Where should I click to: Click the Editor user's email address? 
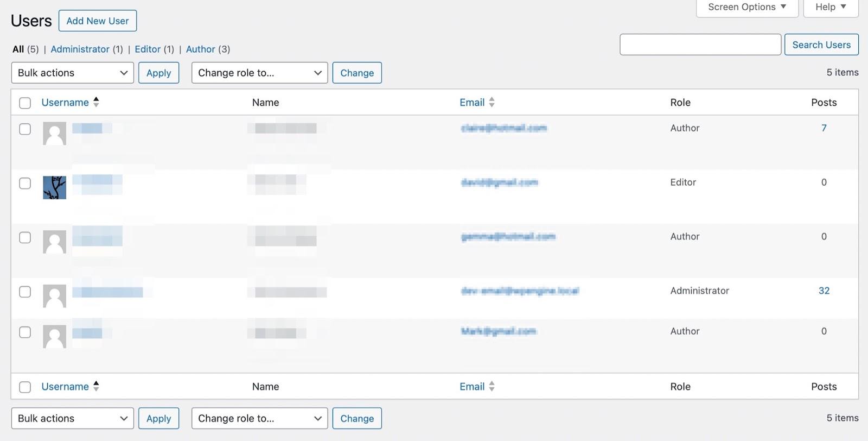point(499,182)
